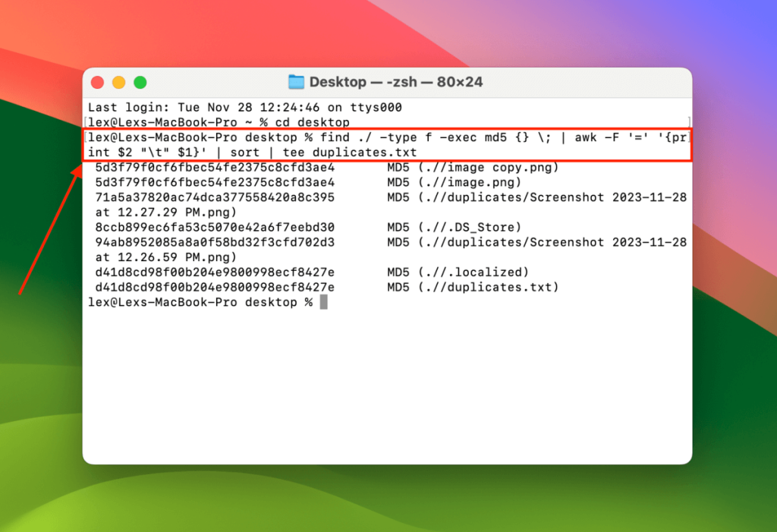This screenshot has height=532, width=777.
Task: Click the hash starting with 5d3f79f0
Action: (x=212, y=167)
